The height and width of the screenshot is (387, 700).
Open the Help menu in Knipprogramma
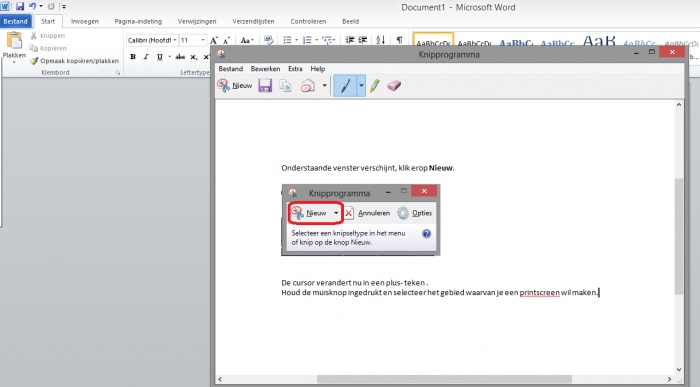(x=317, y=69)
